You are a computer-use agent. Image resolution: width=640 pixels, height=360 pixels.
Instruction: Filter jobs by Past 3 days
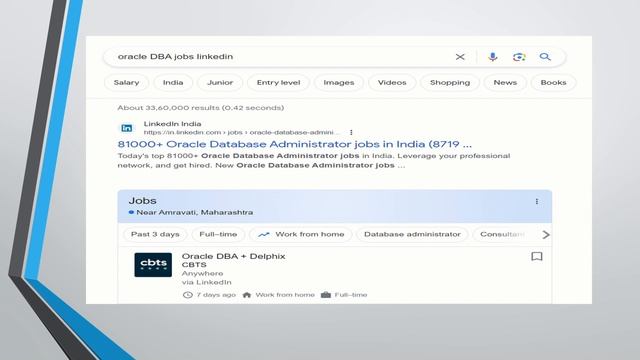coord(155,234)
